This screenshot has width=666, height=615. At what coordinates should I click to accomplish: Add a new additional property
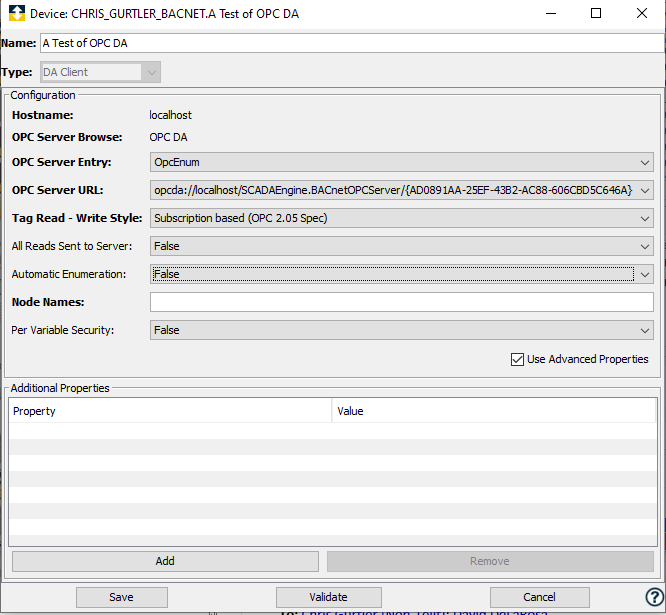click(x=165, y=561)
